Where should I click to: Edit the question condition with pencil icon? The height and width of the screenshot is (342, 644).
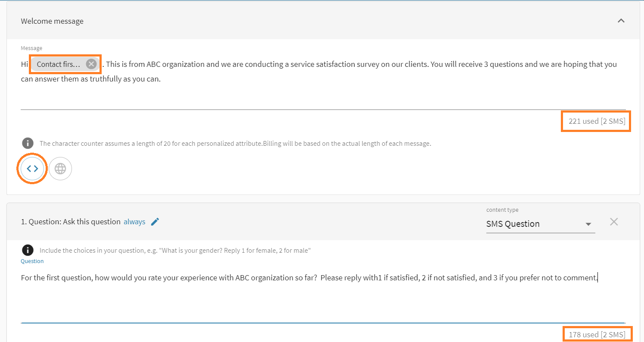point(155,221)
